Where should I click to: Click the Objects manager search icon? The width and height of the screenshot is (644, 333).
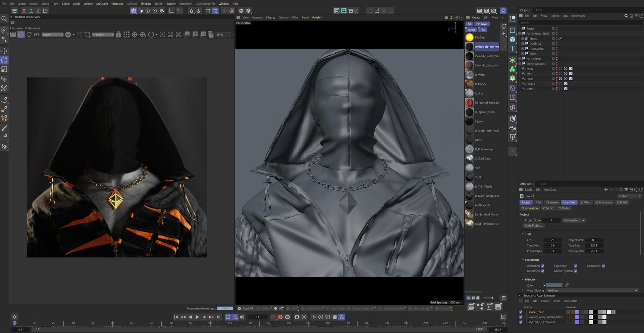[626, 16]
